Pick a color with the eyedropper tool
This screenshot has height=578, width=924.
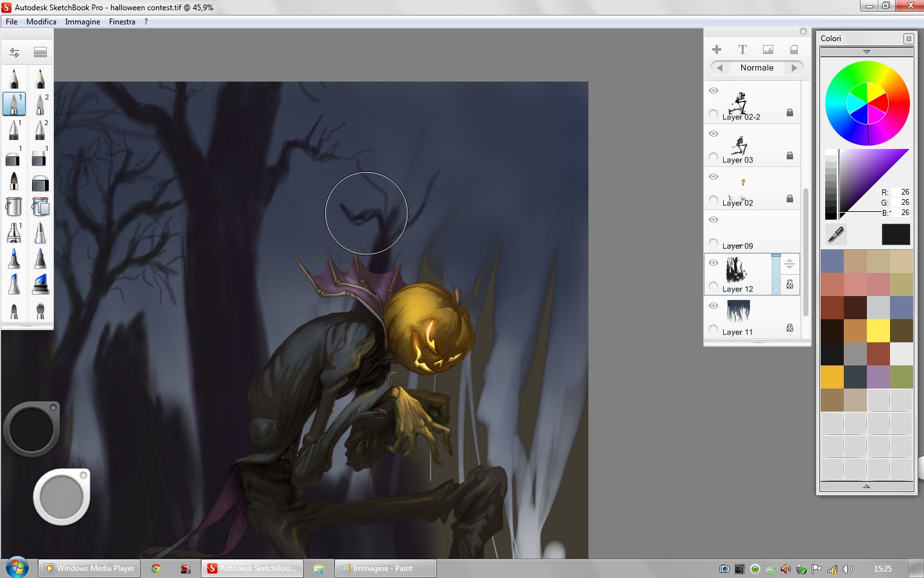(x=835, y=234)
